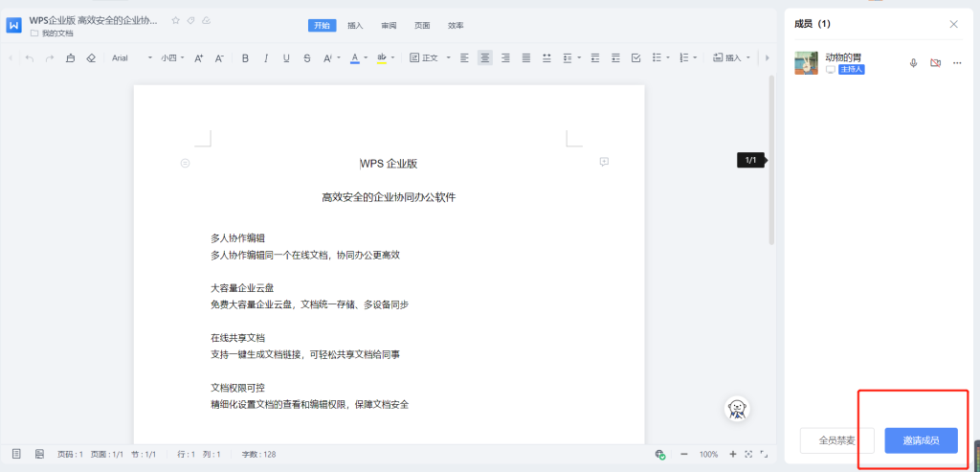Screen dimensions: 980x472
Task: Toggle italic formatting
Action: coord(266,58)
